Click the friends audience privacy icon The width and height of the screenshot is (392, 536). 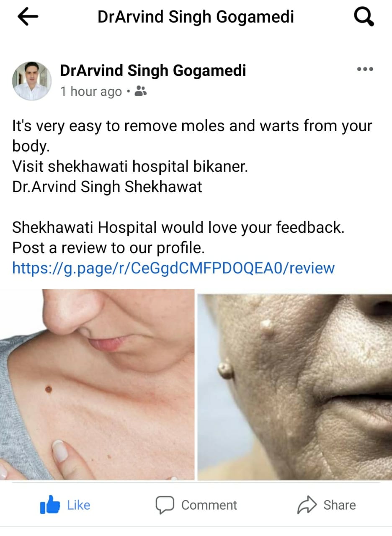[140, 91]
